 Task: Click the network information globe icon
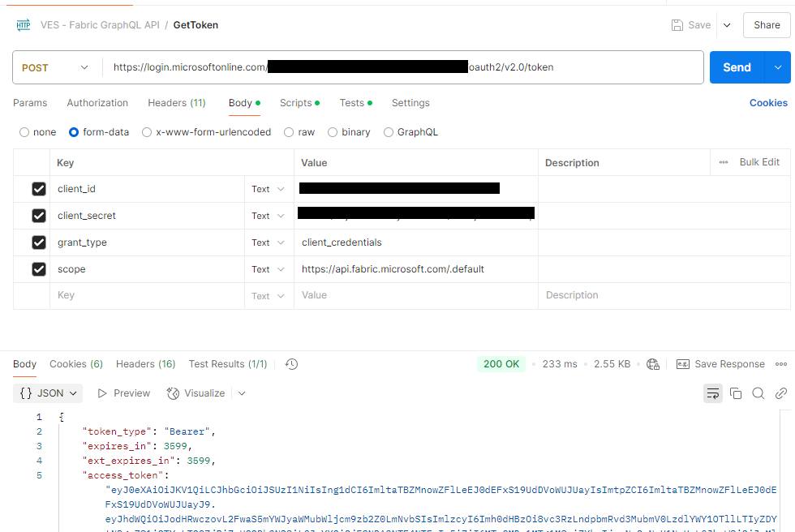click(x=654, y=364)
